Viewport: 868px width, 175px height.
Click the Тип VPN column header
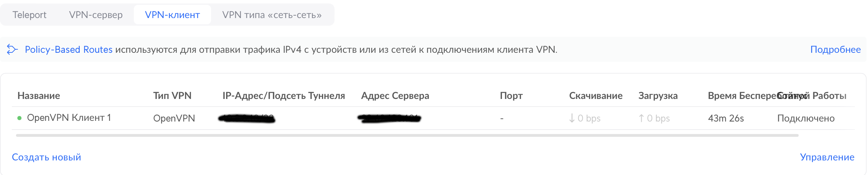(x=172, y=96)
